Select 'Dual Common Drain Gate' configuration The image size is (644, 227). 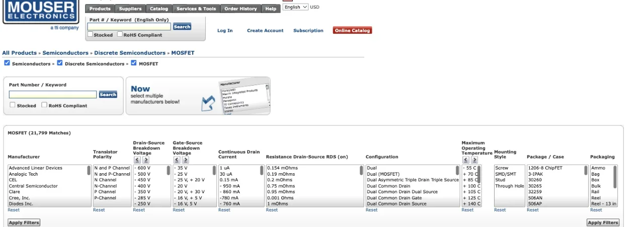(x=395, y=198)
